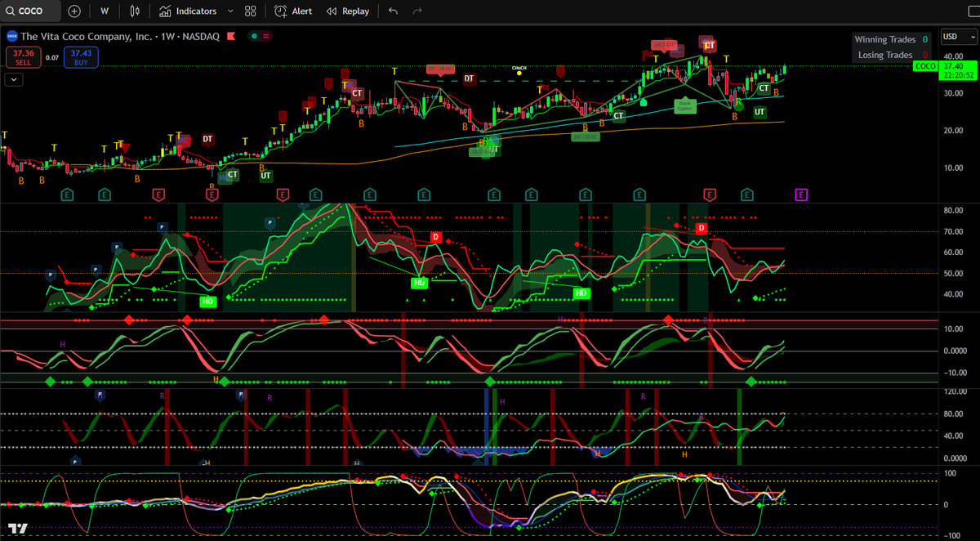Create a new Alert from the toolbar
Viewport: 980px width, 541px height.
tap(293, 11)
